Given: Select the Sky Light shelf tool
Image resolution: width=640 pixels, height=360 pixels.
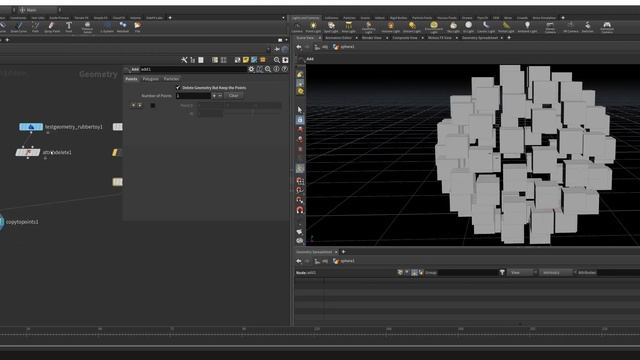Looking at the screenshot, I should pyautogui.click(x=453, y=27).
